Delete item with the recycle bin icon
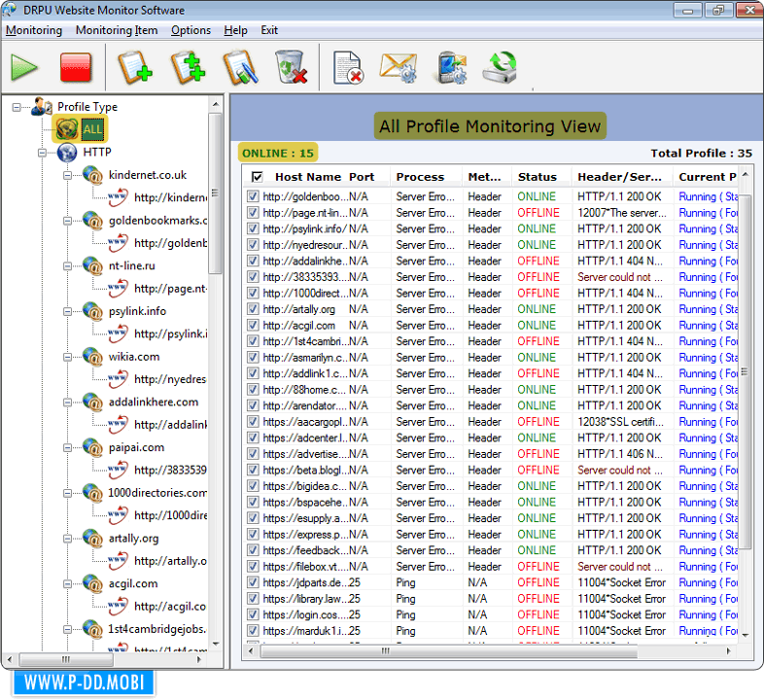The image size is (764, 700). 292,67
